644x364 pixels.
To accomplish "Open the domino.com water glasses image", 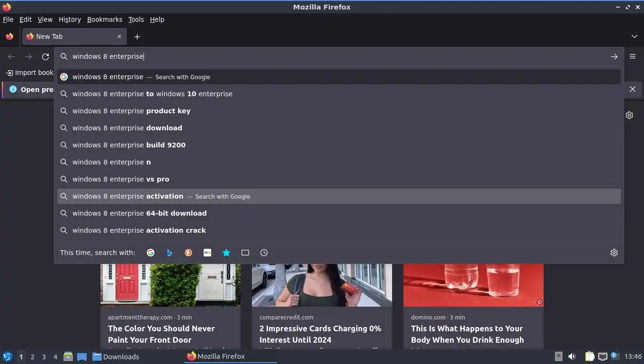I will (x=474, y=285).
